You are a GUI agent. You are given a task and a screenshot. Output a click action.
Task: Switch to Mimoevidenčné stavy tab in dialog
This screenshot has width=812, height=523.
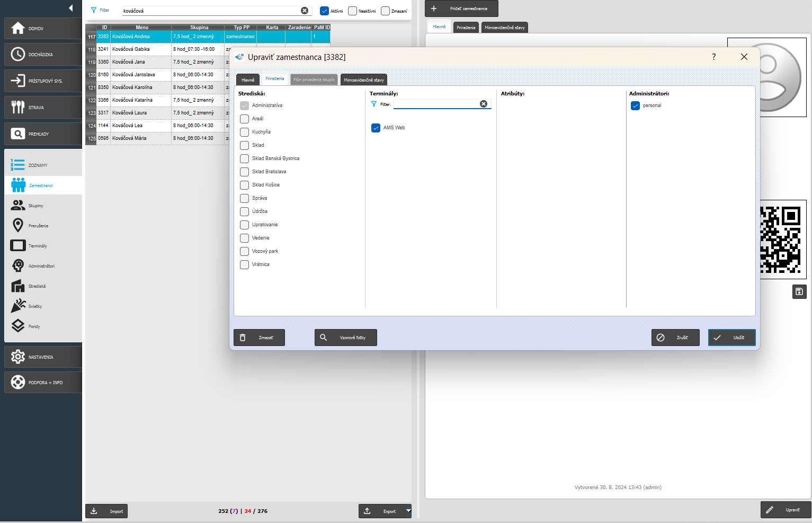point(363,80)
